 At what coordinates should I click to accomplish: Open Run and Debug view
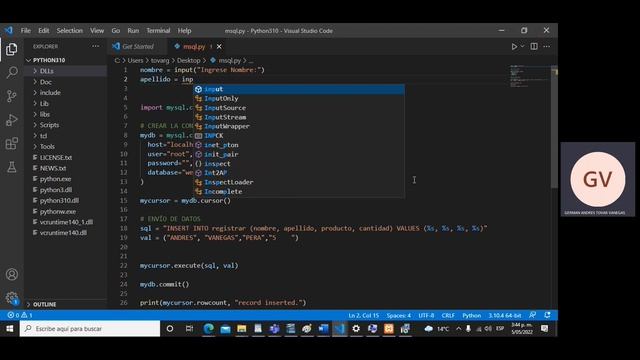point(11,120)
